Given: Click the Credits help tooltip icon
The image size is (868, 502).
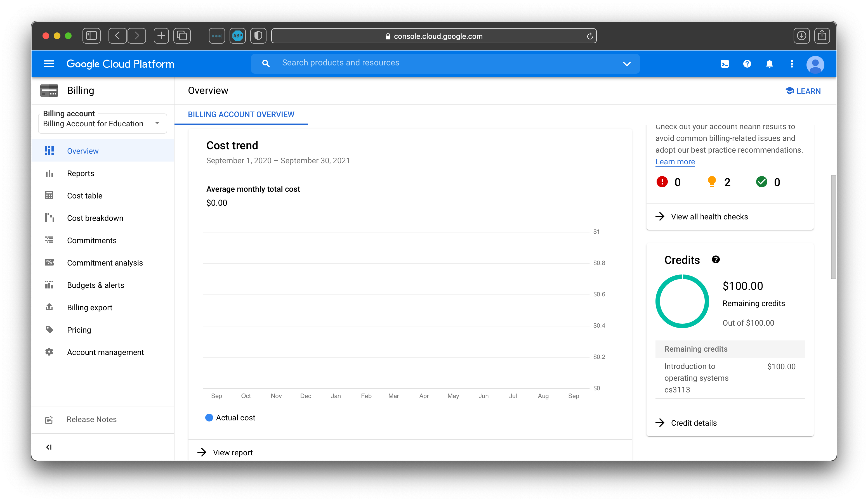Looking at the screenshot, I should click(715, 260).
